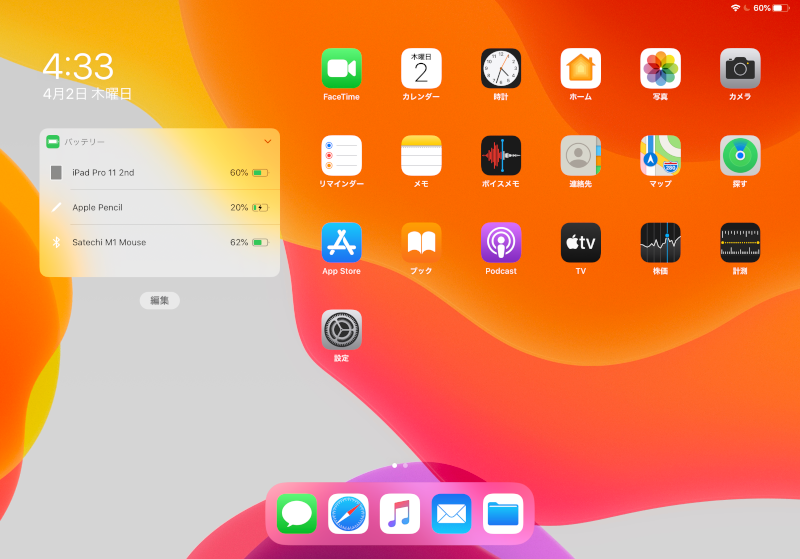Open Mail from the dock

(x=451, y=514)
